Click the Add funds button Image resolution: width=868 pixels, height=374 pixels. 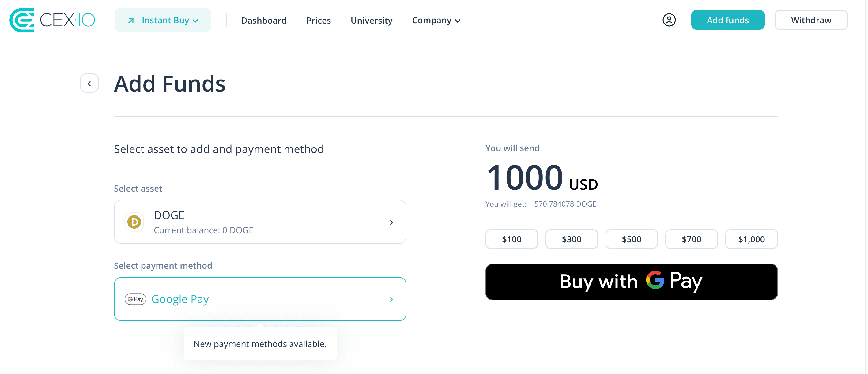pos(727,20)
